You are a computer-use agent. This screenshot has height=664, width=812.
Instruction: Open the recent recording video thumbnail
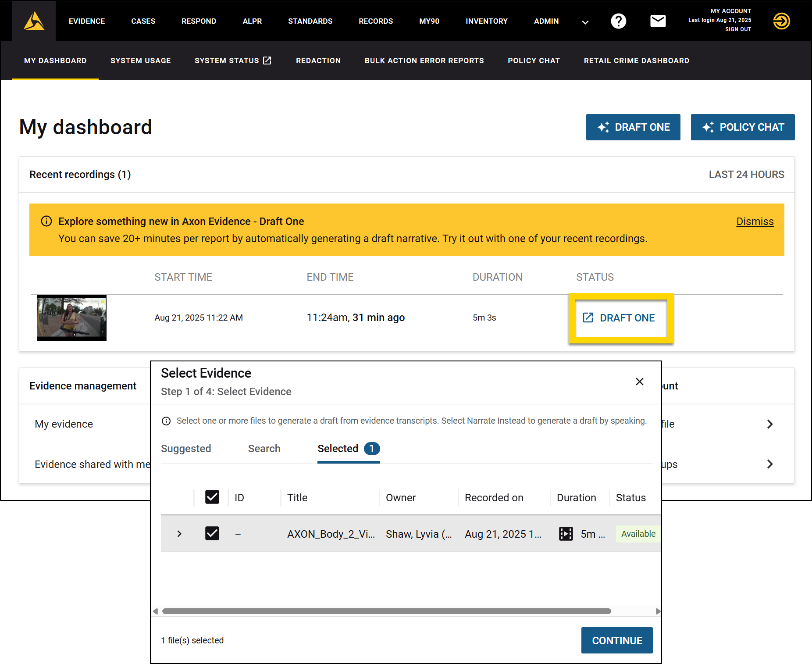72,318
